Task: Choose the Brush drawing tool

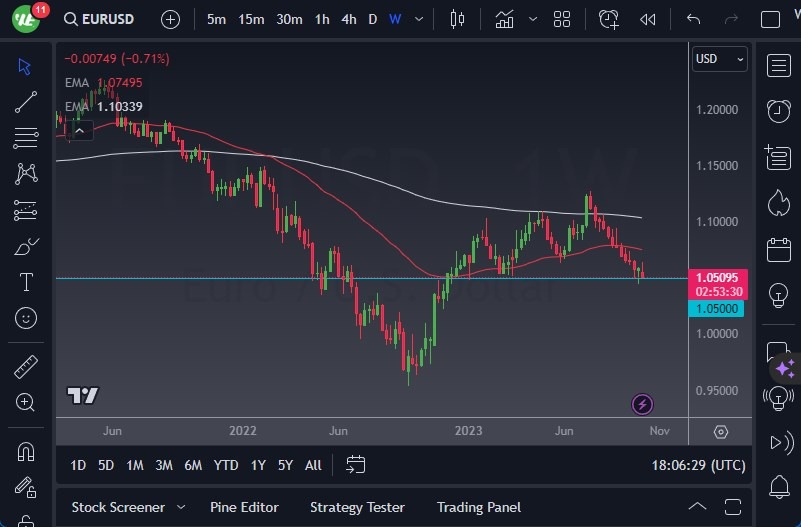Action: coord(26,246)
